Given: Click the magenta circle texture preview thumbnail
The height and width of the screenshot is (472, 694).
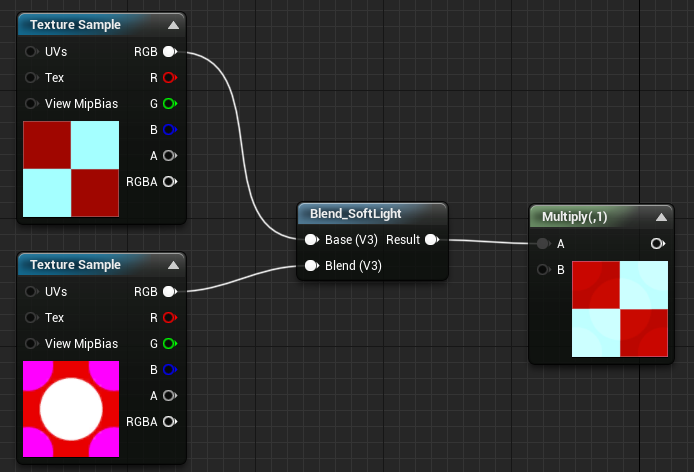Looking at the screenshot, I should (71, 409).
